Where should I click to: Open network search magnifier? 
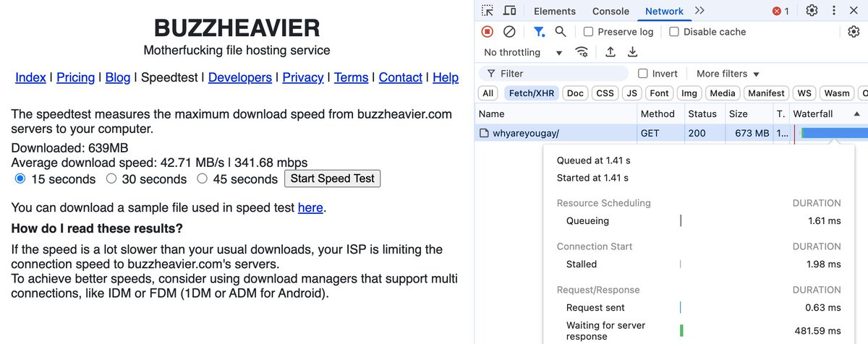pos(560,32)
